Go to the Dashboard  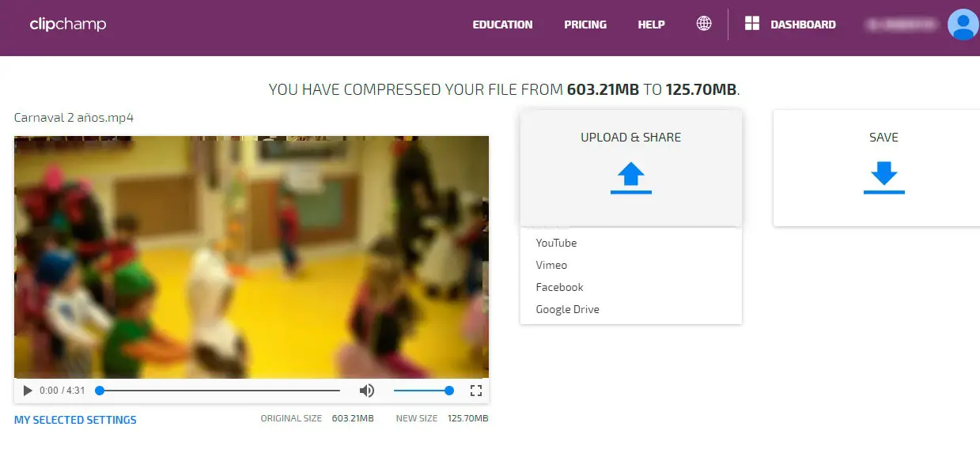click(x=803, y=25)
